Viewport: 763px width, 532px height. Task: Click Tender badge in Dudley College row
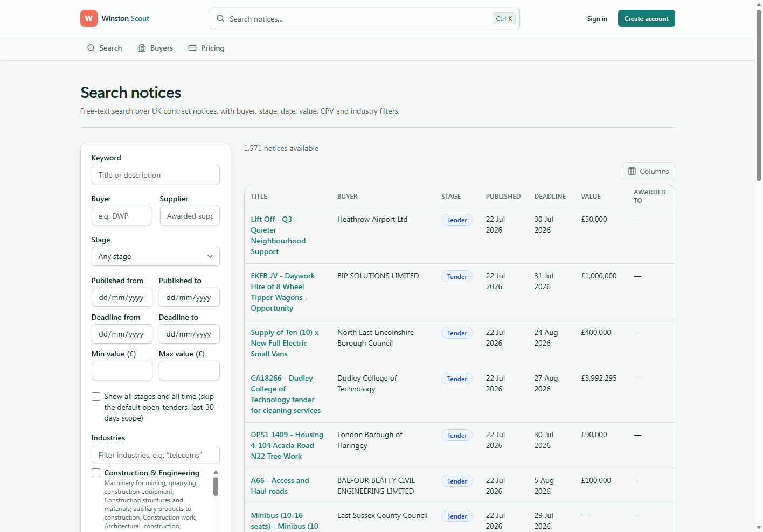pyautogui.click(x=457, y=379)
